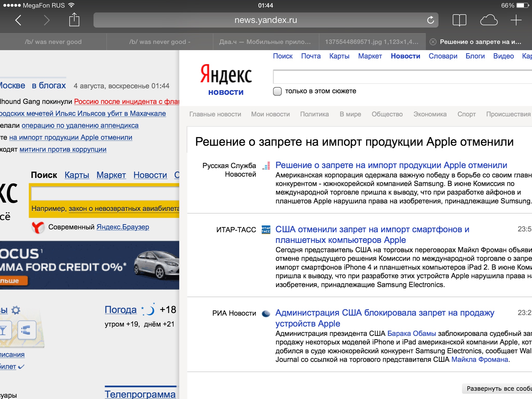
Task: Click ИТАР-ТАСС source icon
Action: 266,230
